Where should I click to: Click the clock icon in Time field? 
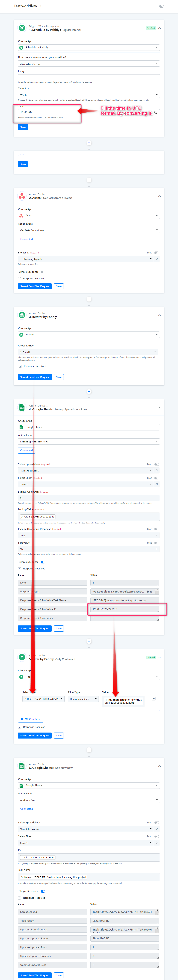pos(156,112)
